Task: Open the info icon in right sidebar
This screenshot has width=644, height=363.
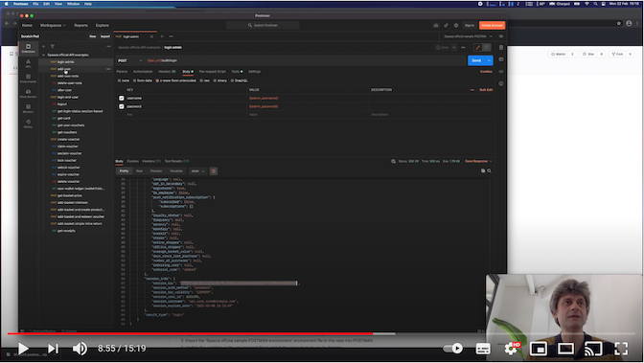Action: coord(501,83)
